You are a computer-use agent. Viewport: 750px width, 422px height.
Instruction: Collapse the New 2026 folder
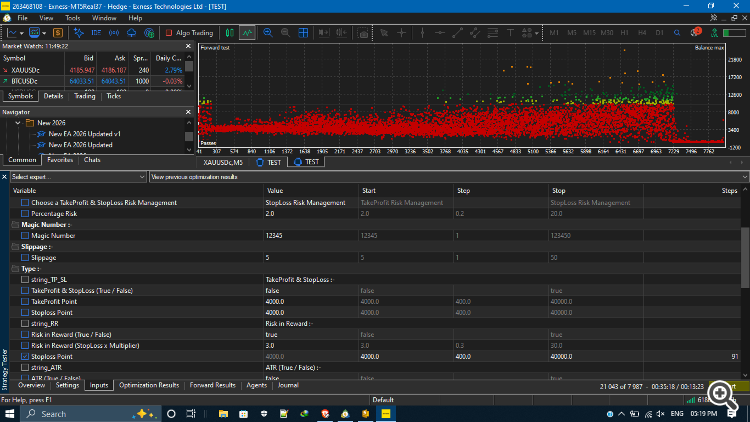18,123
